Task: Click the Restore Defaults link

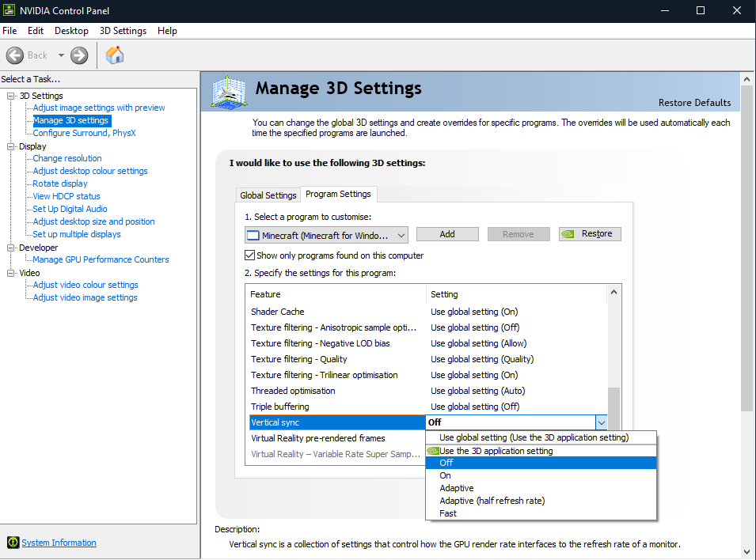Action: [x=695, y=103]
